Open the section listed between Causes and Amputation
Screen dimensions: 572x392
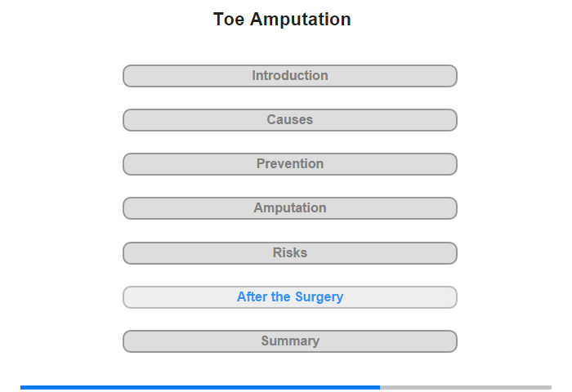point(289,164)
